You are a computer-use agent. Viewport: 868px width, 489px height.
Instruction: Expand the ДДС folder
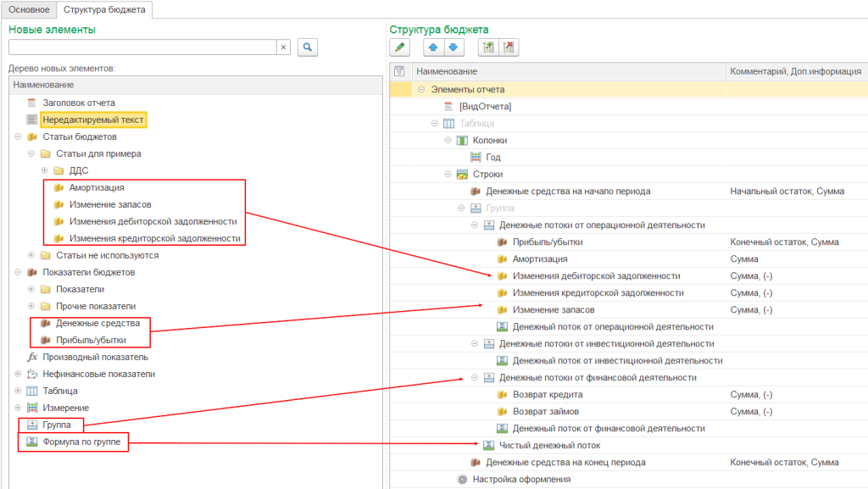coord(44,170)
